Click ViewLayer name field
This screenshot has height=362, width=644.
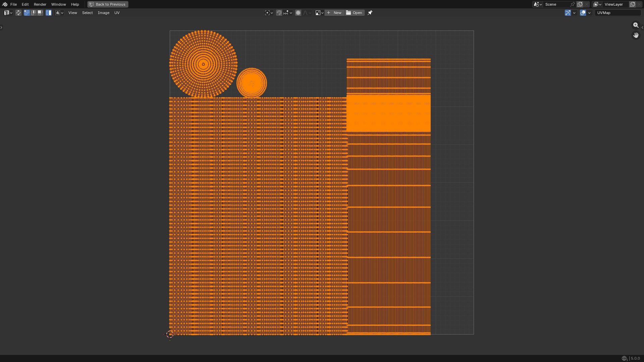616,4
